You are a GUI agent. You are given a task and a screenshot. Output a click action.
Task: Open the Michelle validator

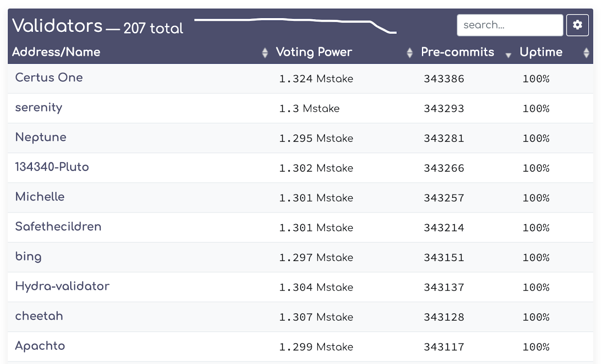tap(40, 197)
